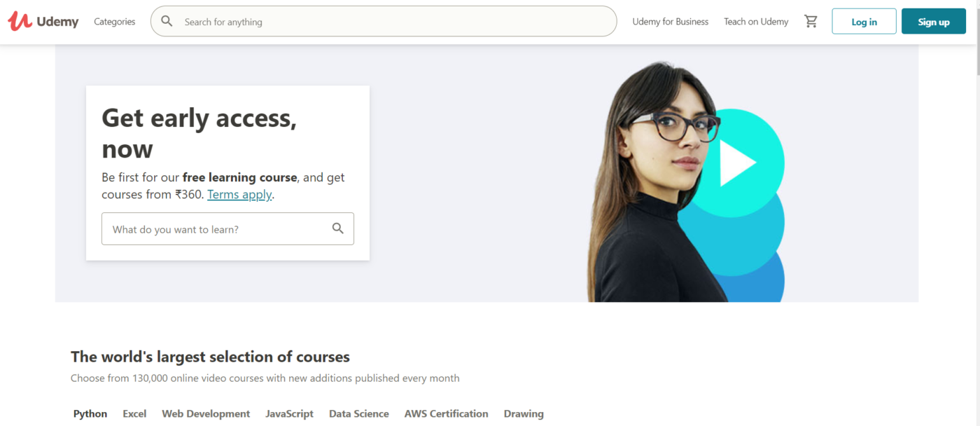Click the Sign up button

[x=934, y=21]
